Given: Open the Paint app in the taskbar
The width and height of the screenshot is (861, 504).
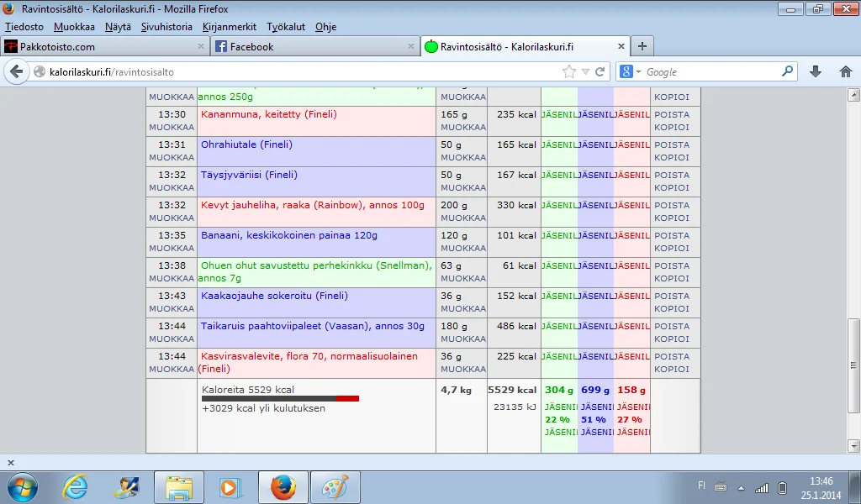Looking at the screenshot, I should tap(335, 486).
